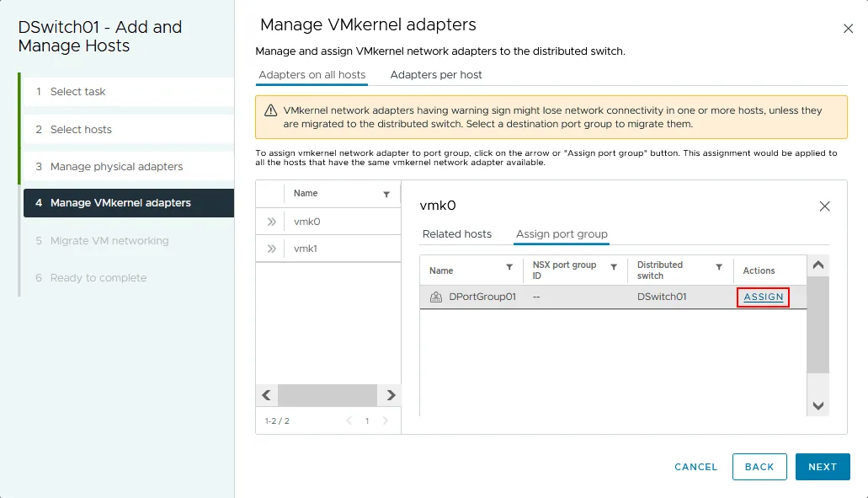Click the vertical scrollbar down arrow
Screen dimensions: 868x498
[817, 405]
